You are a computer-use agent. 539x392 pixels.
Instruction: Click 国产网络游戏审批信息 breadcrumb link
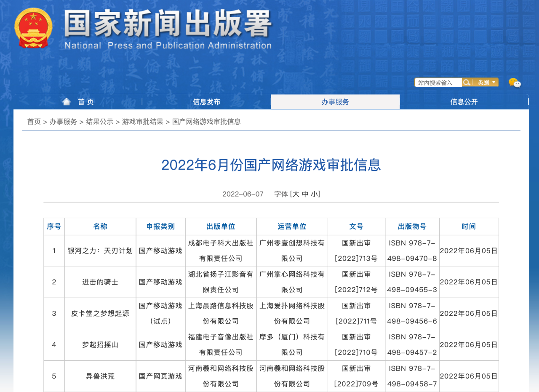click(x=206, y=122)
